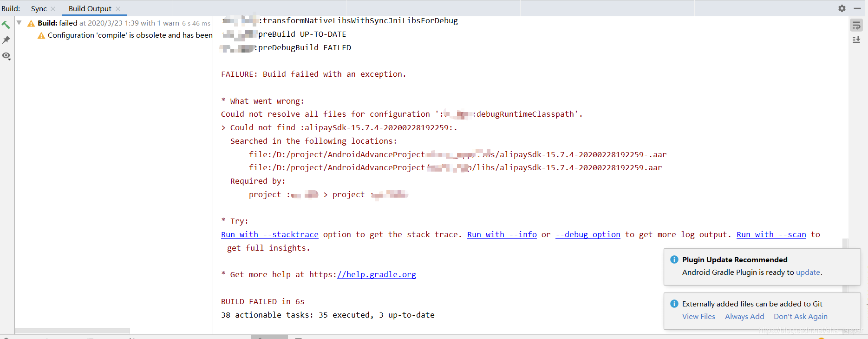This screenshot has width=868, height=339.
Task: Click the 'Required by:' line
Action: 258,181
